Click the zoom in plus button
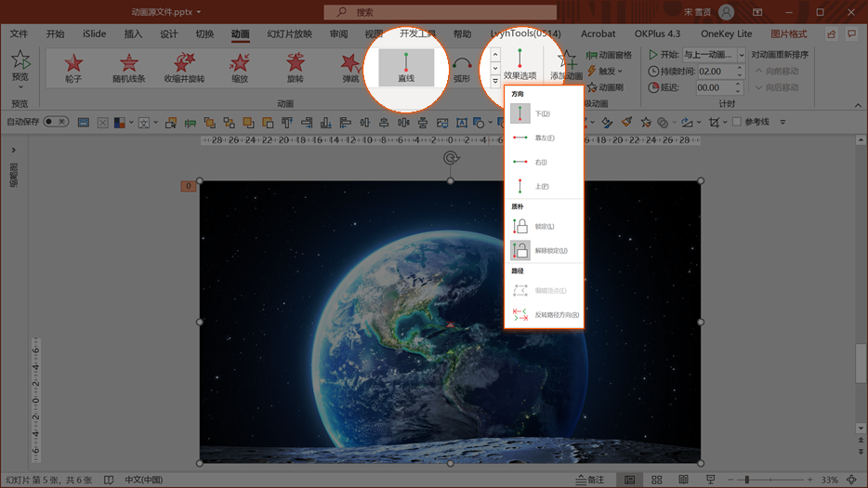868x488 pixels. (x=809, y=480)
